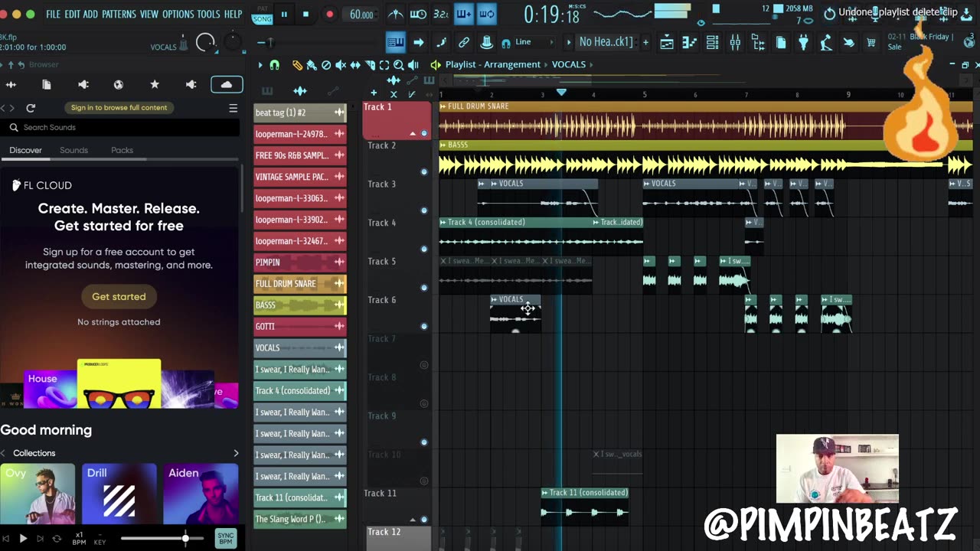Click the magnet snap icon in playlist toolbar
Image resolution: width=980 pixels, height=551 pixels.
click(x=274, y=65)
